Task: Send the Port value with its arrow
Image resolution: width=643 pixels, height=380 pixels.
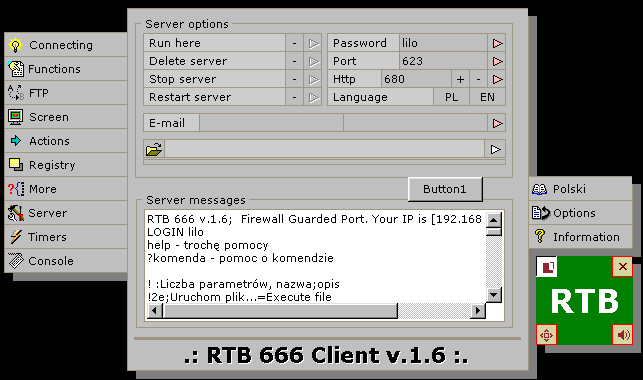Action: tap(497, 61)
